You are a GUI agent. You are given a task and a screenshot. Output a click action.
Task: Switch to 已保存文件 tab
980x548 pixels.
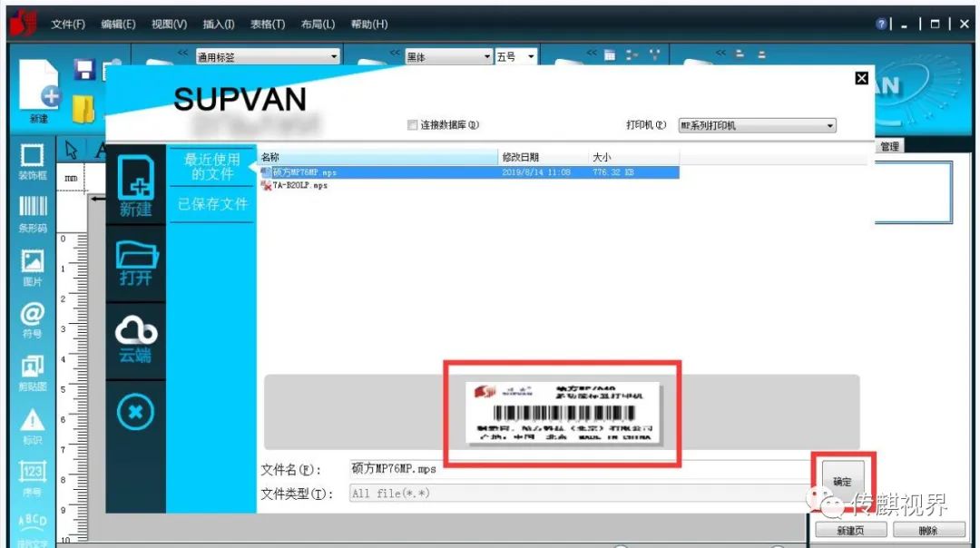[x=212, y=204]
